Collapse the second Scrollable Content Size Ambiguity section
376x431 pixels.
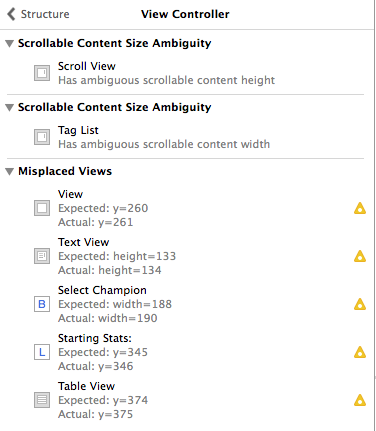click(x=10, y=107)
